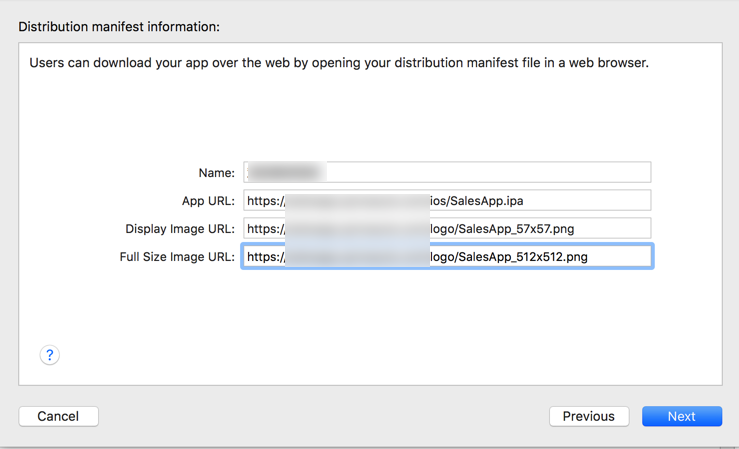Click the help question mark button

(x=50, y=355)
